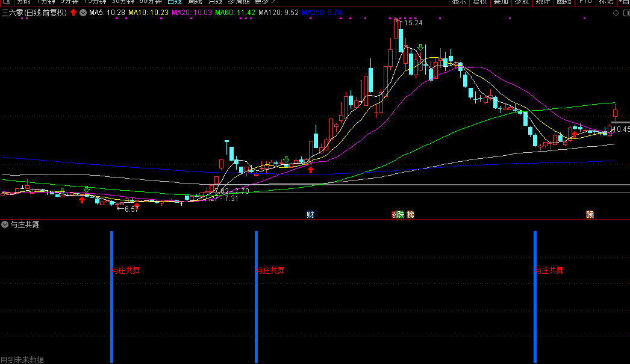Screen dimensions: 630x364
Task: Click the green MA60: 11.42 label
Action: [235, 13]
